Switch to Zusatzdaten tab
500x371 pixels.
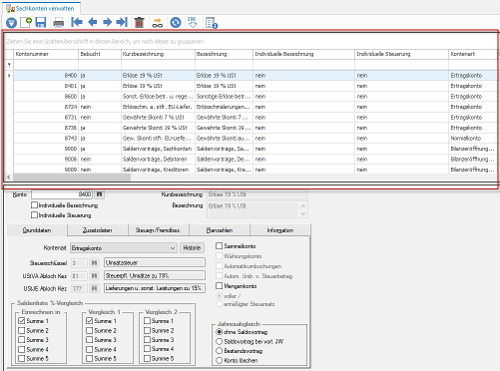(x=98, y=230)
